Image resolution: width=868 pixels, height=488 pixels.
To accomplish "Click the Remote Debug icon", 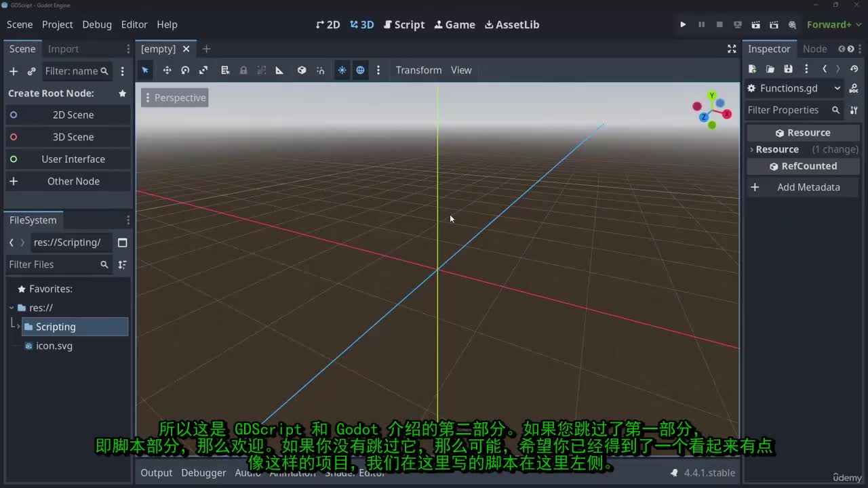I will click(738, 24).
